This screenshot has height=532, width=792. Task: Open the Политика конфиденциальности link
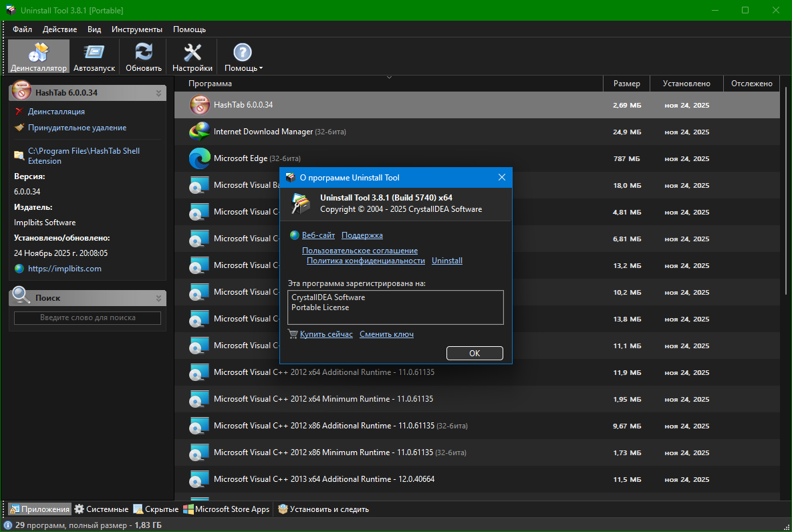coord(366,261)
